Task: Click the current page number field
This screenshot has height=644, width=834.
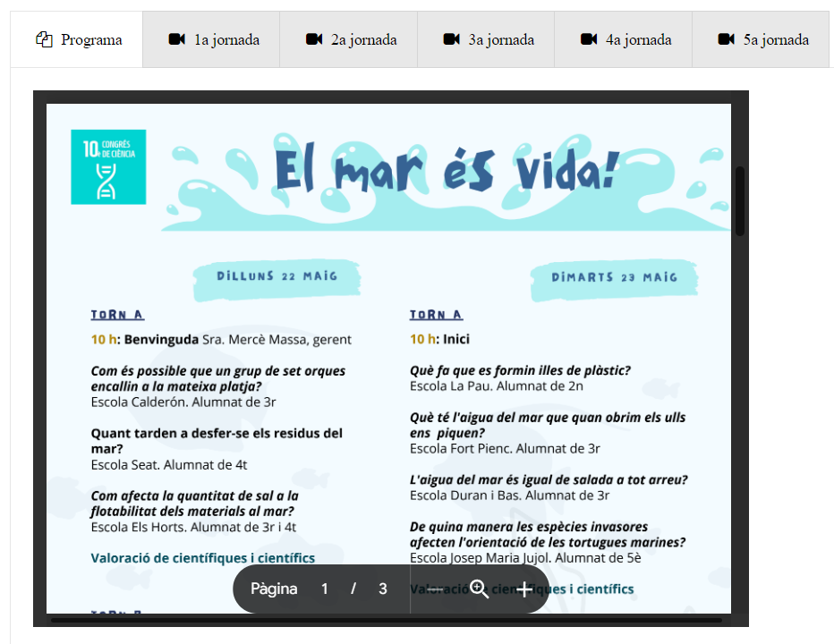Action: pyautogui.click(x=325, y=589)
